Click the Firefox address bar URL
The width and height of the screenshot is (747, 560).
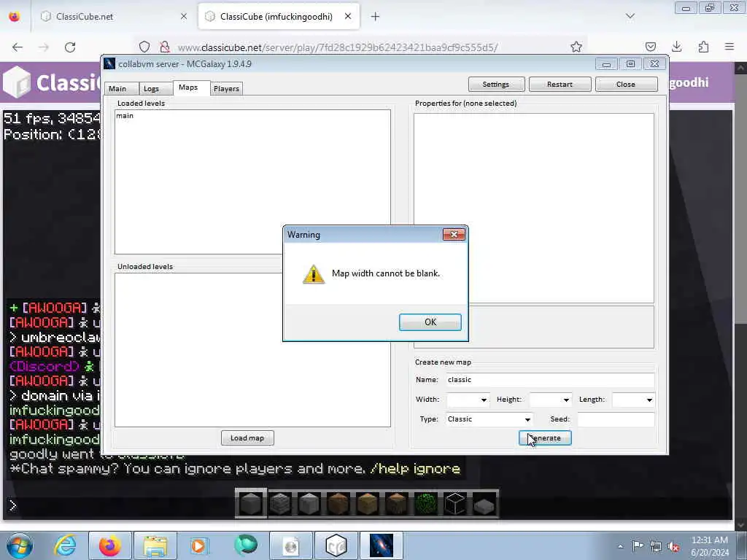click(337, 47)
